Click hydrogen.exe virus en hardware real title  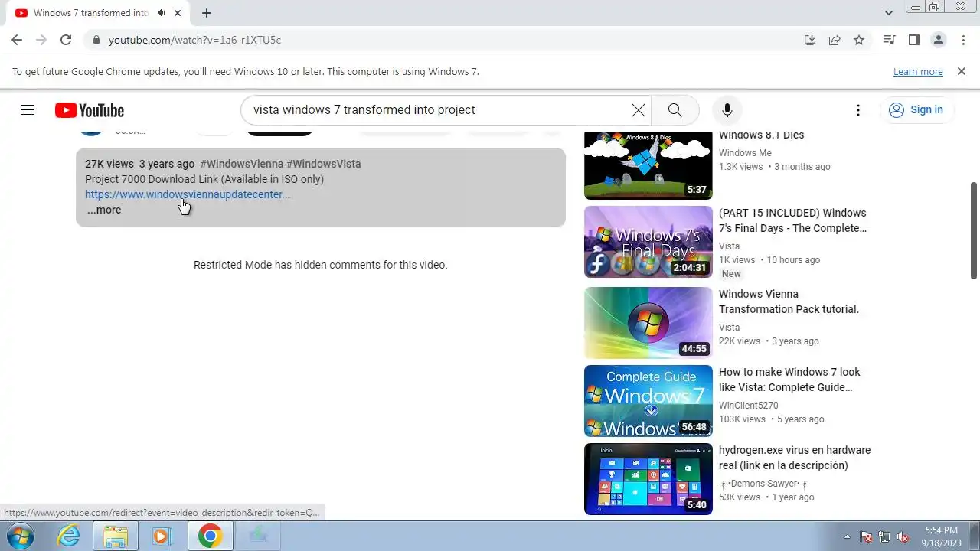[795, 458]
